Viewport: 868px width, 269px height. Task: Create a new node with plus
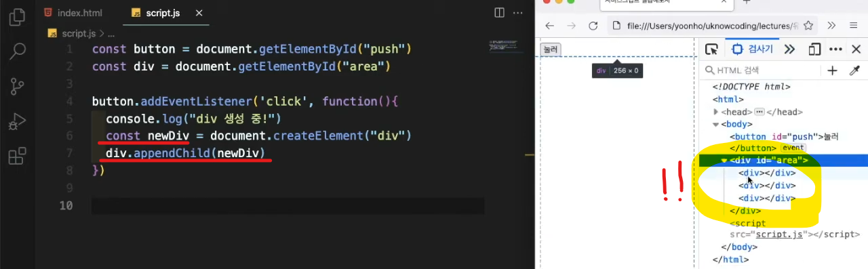(833, 70)
